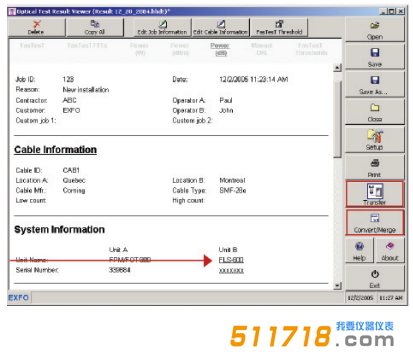
Task: Open FasTesT Threshold settings
Action: (x=279, y=27)
